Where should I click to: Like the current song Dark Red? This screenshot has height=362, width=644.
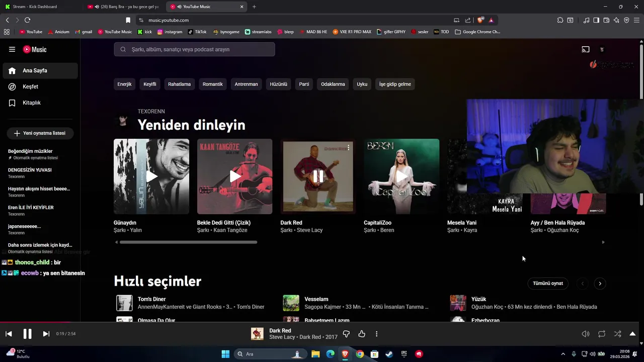pyautogui.click(x=361, y=334)
